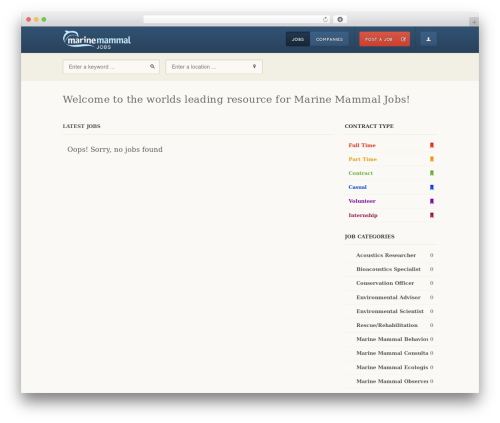
Task: Click the orange Part Time bookmark icon
Action: point(432,159)
